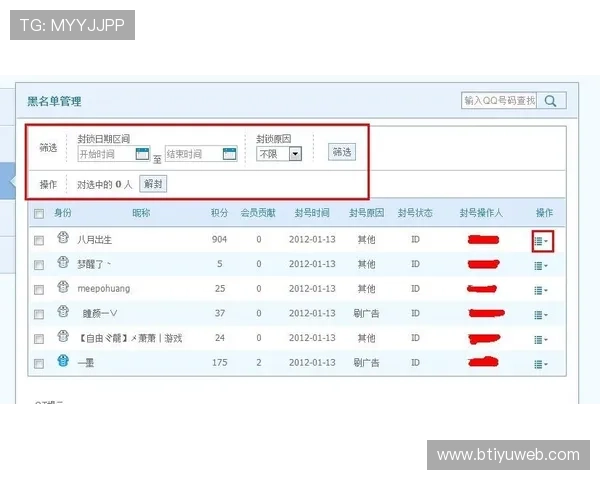Screen dimensions: 600x480
Task: Click nickname 梦醒了
Action: tap(94, 264)
